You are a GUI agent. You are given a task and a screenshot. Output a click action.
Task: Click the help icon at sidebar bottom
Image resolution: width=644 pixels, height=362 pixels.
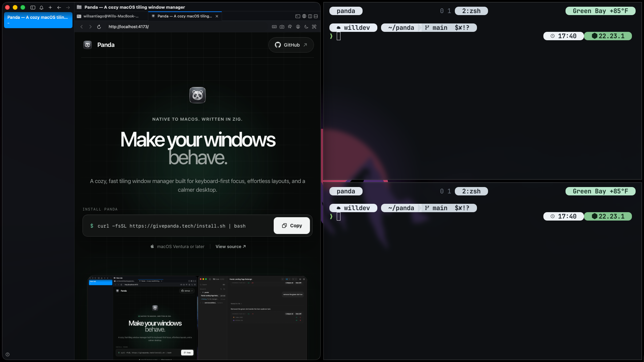coord(8,354)
